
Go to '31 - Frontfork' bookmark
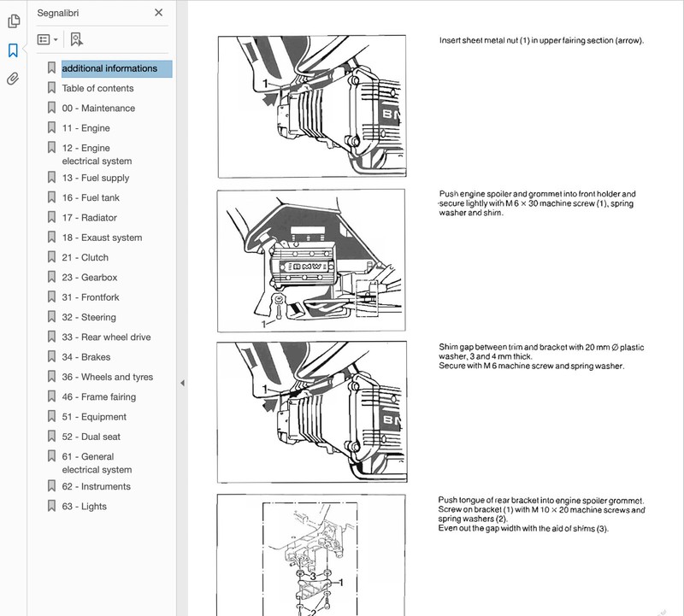click(91, 297)
